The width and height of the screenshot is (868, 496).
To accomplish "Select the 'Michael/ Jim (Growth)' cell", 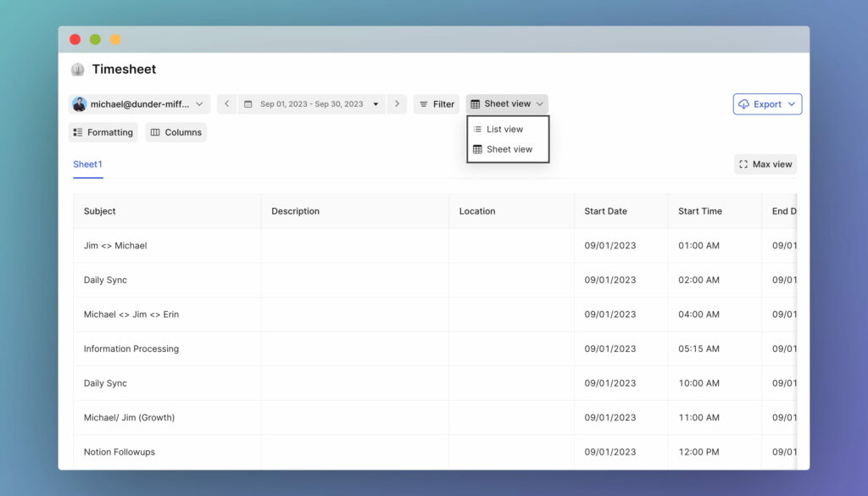I will (x=167, y=417).
